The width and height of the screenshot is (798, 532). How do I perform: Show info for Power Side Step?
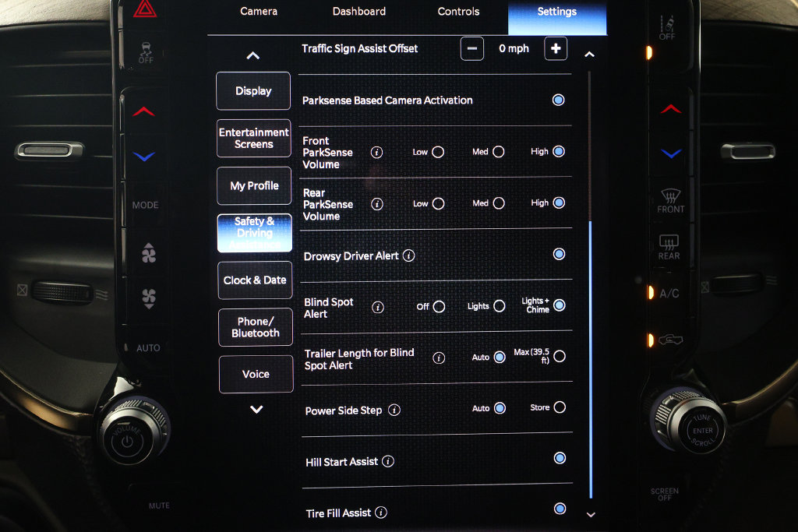point(394,410)
